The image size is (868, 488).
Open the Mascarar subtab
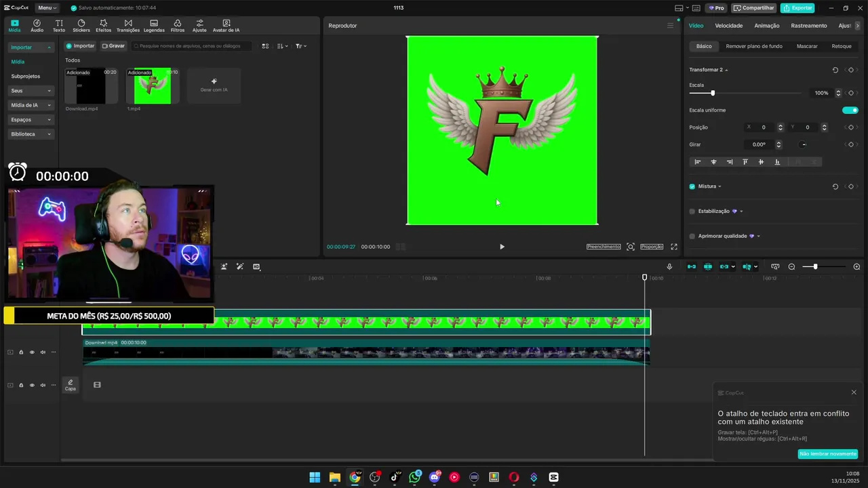(807, 46)
